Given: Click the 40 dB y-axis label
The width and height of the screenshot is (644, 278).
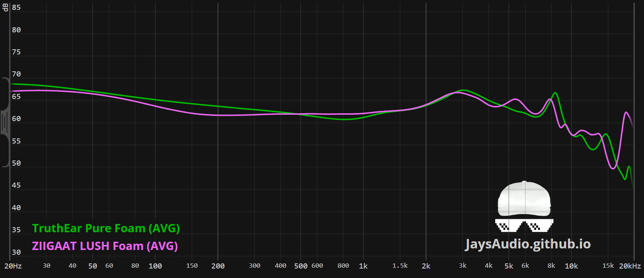Looking at the screenshot, I should 16,208.
